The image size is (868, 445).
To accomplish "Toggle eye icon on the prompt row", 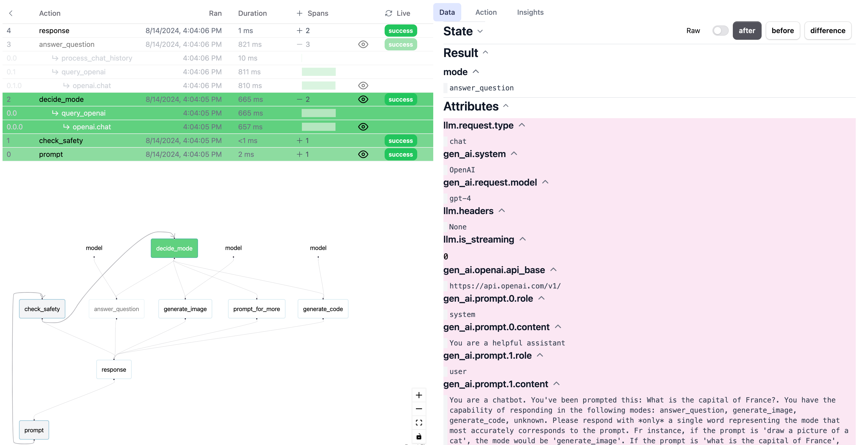I will pos(363,155).
